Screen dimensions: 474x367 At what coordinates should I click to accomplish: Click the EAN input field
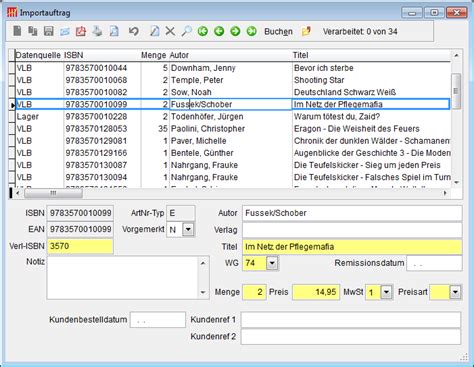pyautogui.click(x=80, y=229)
